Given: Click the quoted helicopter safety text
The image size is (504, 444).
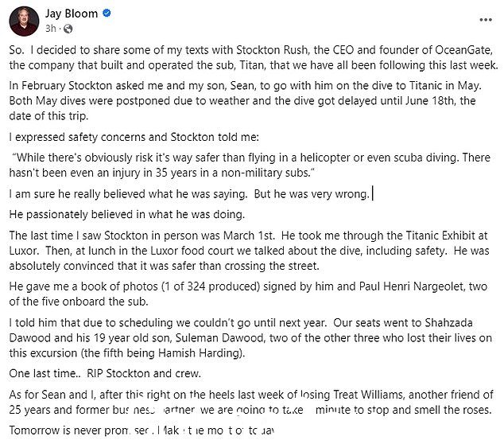Looking at the screenshot, I should [x=250, y=165].
